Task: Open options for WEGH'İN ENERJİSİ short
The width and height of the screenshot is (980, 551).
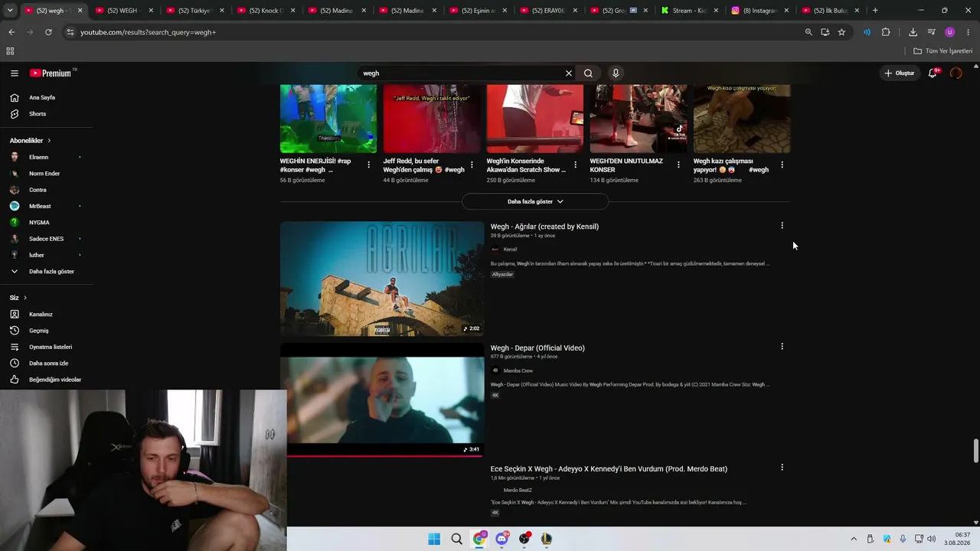Action: [x=369, y=165]
